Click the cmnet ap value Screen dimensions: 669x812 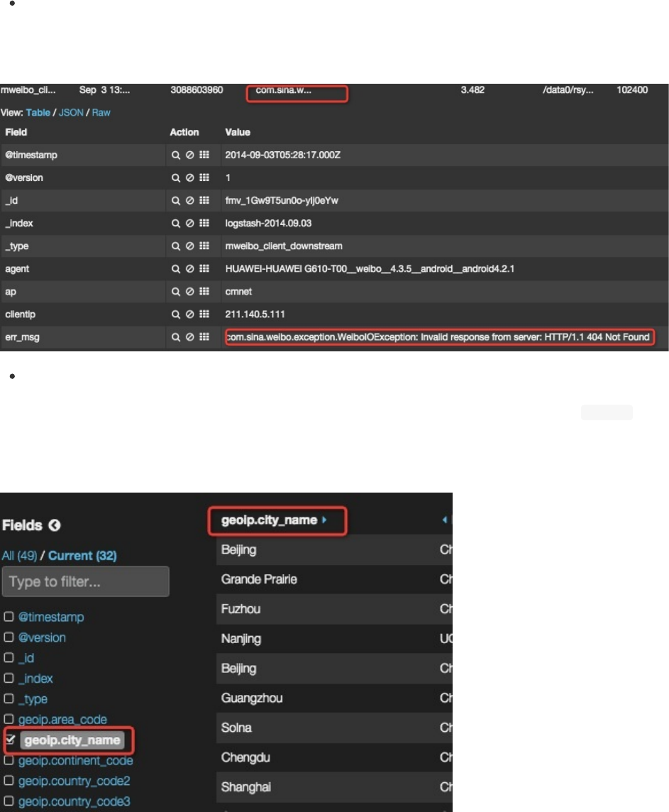pos(238,292)
